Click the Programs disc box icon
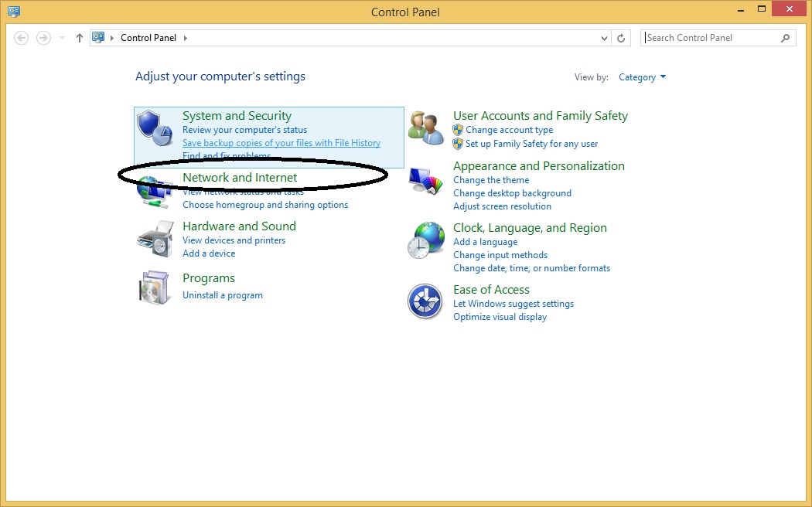 click(155, 288)
